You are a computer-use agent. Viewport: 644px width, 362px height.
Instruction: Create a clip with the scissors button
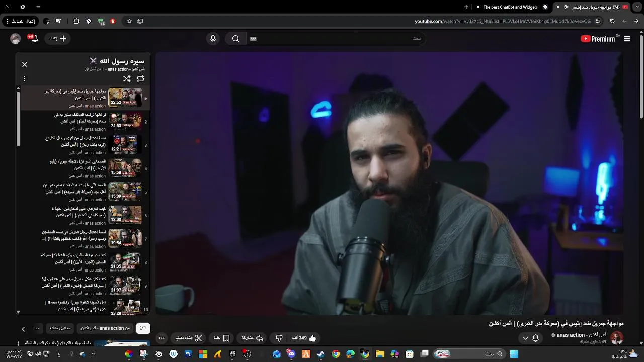189,338
